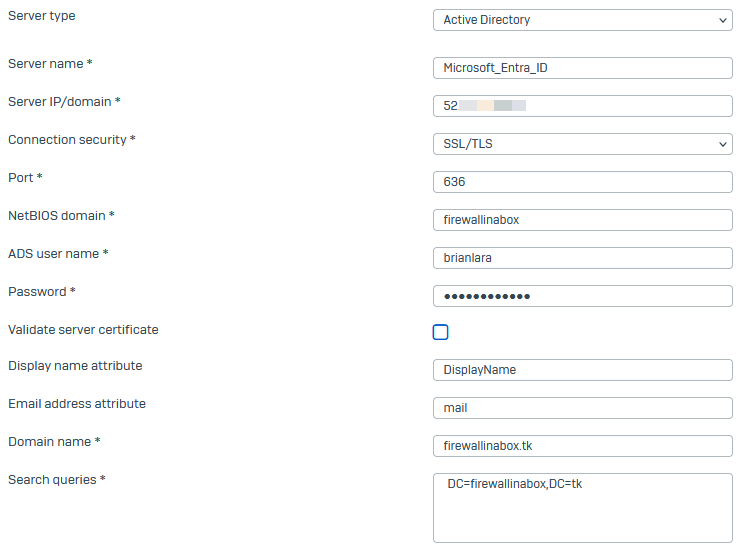Enable the Validate server certificate checkbox
Screen dimensions: 740x552
(x=440, y=332)
